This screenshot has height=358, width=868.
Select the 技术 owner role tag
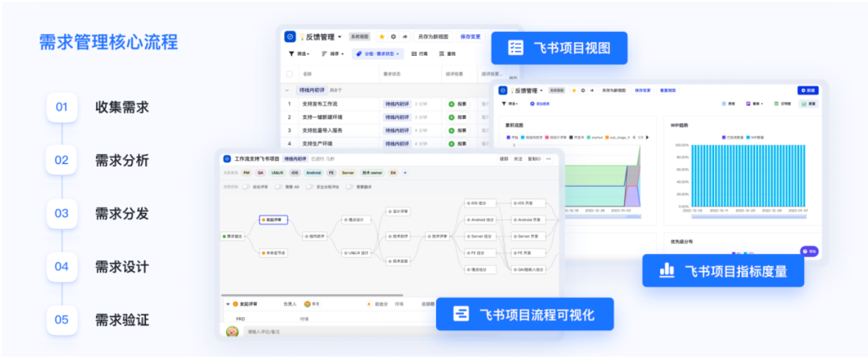click(x=372, y=173)
